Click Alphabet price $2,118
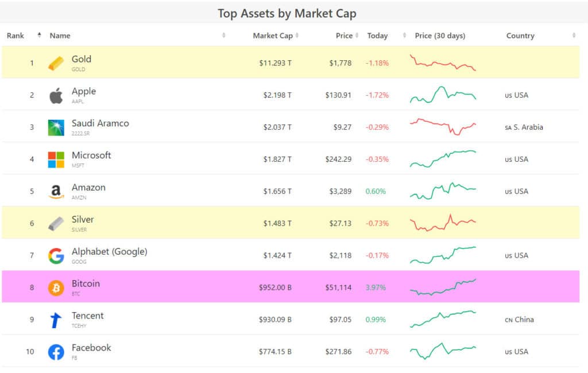The height and width of the screenshot is (373, 588). click(341, 256)
